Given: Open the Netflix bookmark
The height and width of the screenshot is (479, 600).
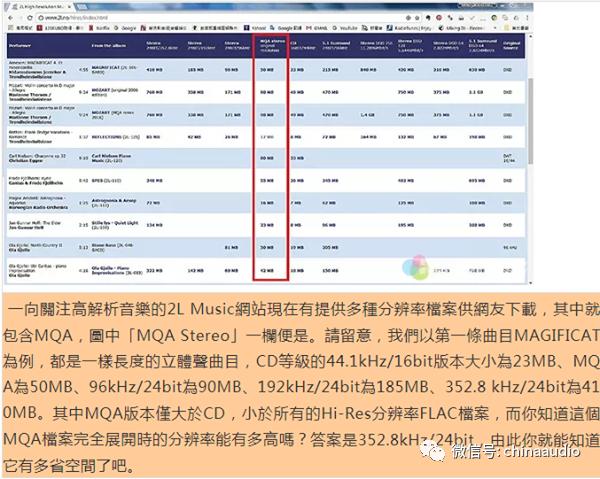Looking at the screenshot, I should tap(99, 28).
